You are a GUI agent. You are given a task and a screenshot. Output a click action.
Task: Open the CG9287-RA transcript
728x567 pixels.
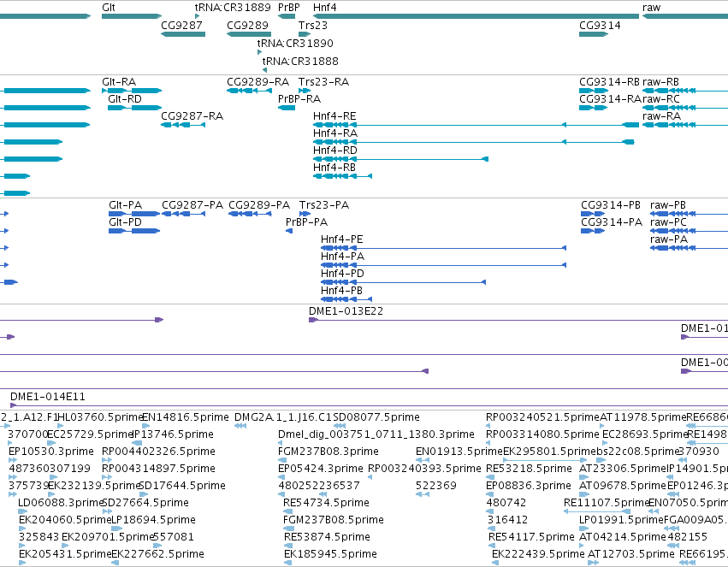pyautogui.click(x=183, y=125)
